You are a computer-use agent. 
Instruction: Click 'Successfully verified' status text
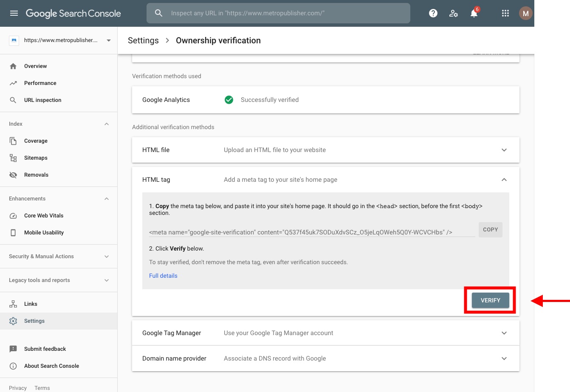click(x=270, y=100)
